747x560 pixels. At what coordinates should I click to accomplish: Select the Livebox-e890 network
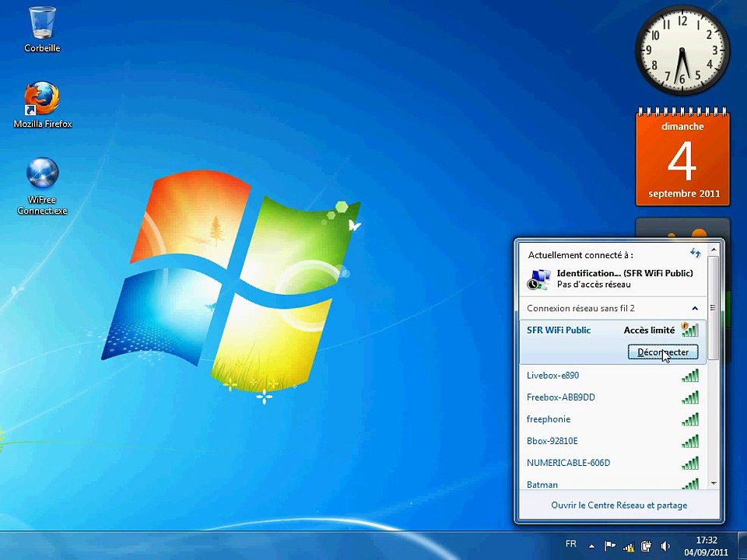(x=612, y=375)
